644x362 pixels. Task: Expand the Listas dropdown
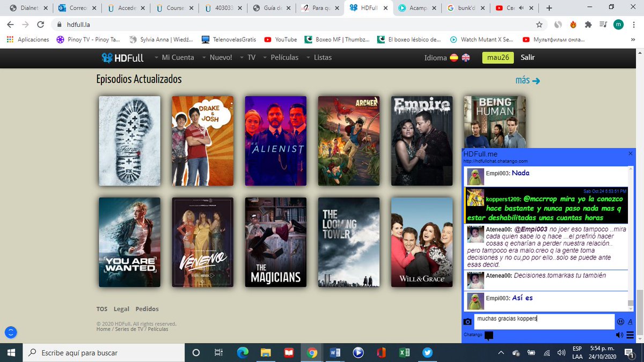click(x=319, y=57)
